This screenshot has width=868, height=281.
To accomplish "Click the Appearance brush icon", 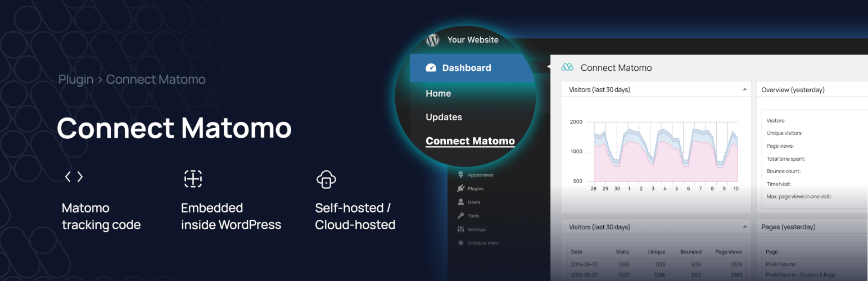I will click(x=461, y=175).
